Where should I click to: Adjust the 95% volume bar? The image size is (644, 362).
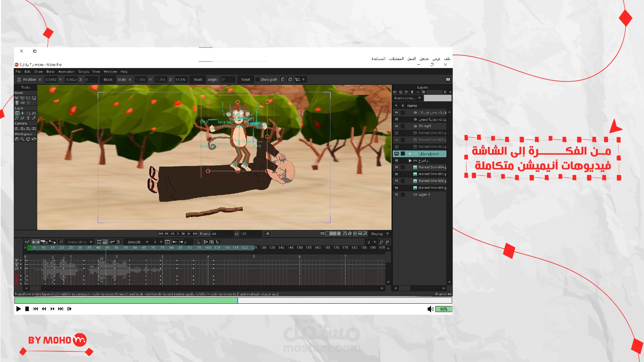443,309
